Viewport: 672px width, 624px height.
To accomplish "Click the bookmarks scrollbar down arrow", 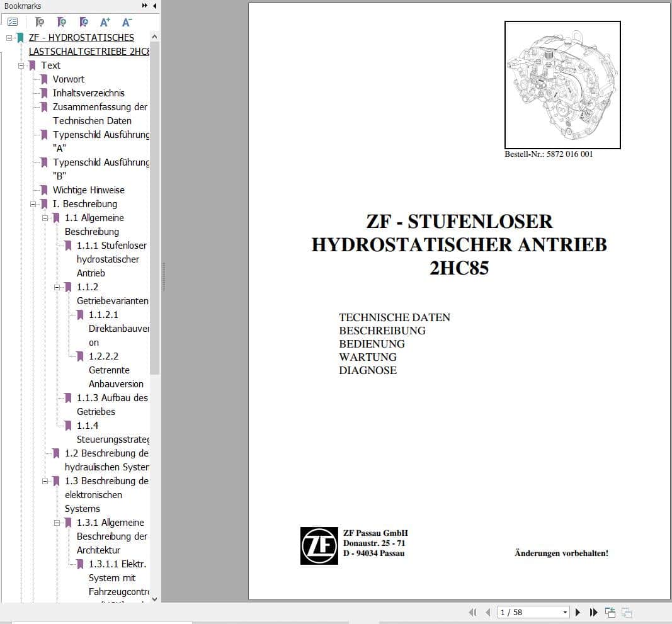I will point(155,599).
